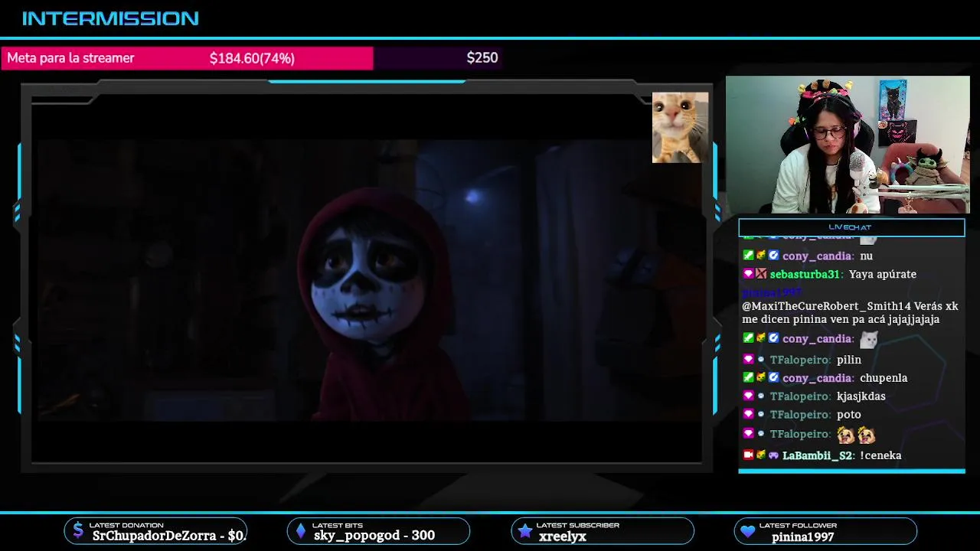Click the '$184.60(74%)' progress amount
Viewport: 980px width, 551px height.
point(252,58)
